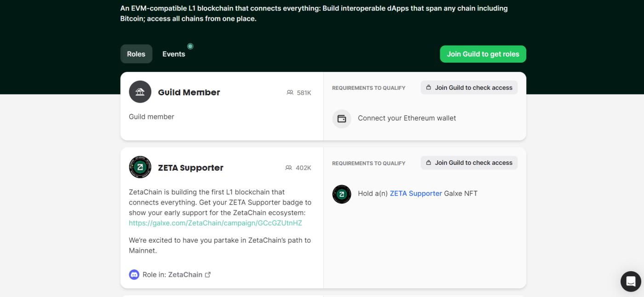Click the external link icon after ZetaChain
644x297 pixels.
(208, 274)
